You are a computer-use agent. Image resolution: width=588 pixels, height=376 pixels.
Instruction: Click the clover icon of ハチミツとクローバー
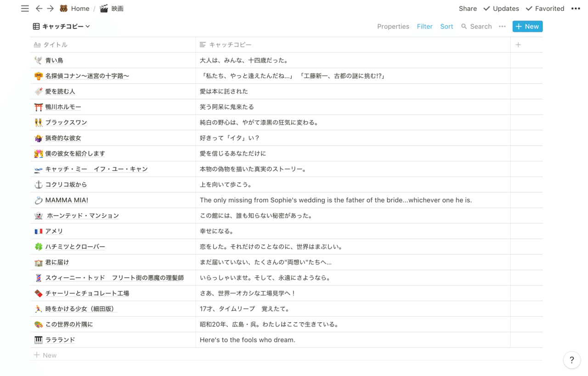[39, 247]
